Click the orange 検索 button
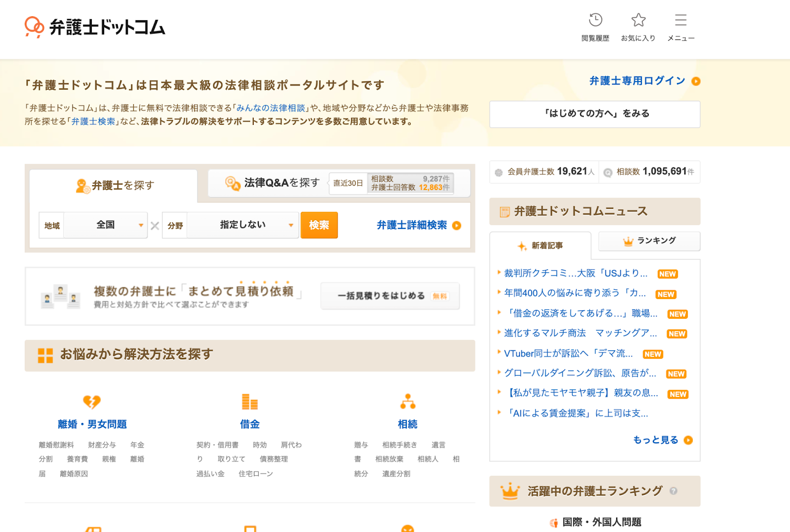Viewport: 790px width, 532px height. (x=319, y=225)
